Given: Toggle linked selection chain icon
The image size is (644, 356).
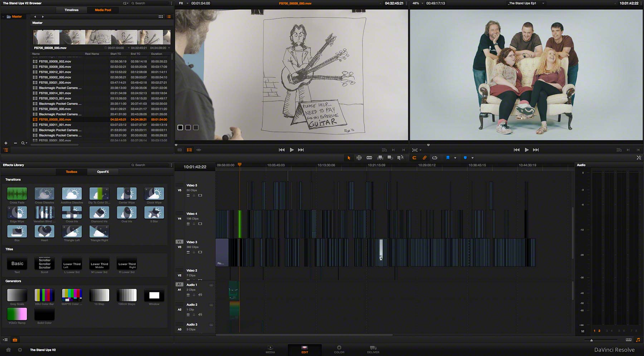Looking at the screenshot, I should click(425, 158).
